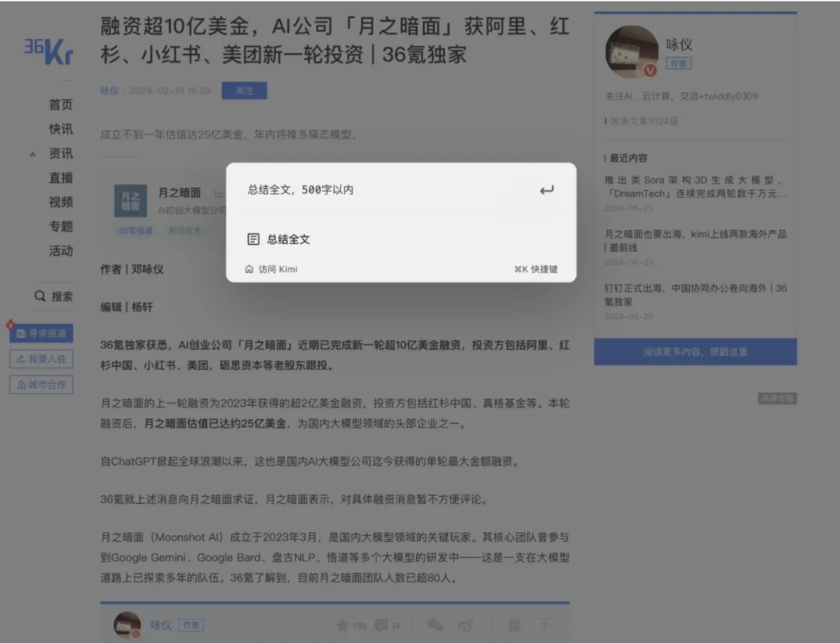Click the 月之暗面 company logo
This screenshot has width=840, height=643.
131,201
